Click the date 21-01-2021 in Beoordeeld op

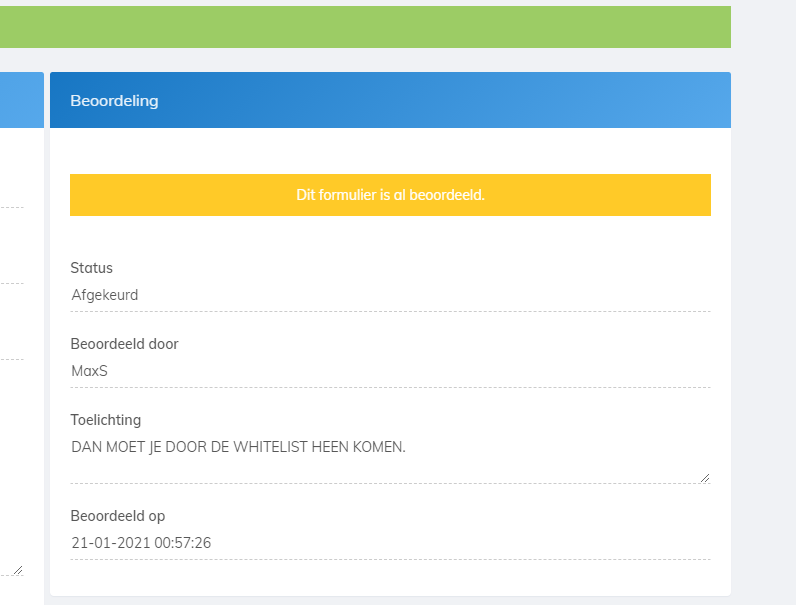point(110,544)
